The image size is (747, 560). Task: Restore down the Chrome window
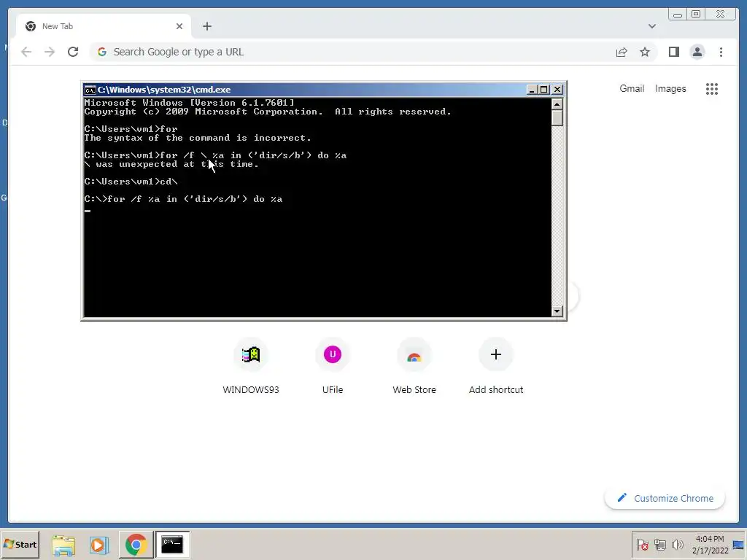click(695, 15)
